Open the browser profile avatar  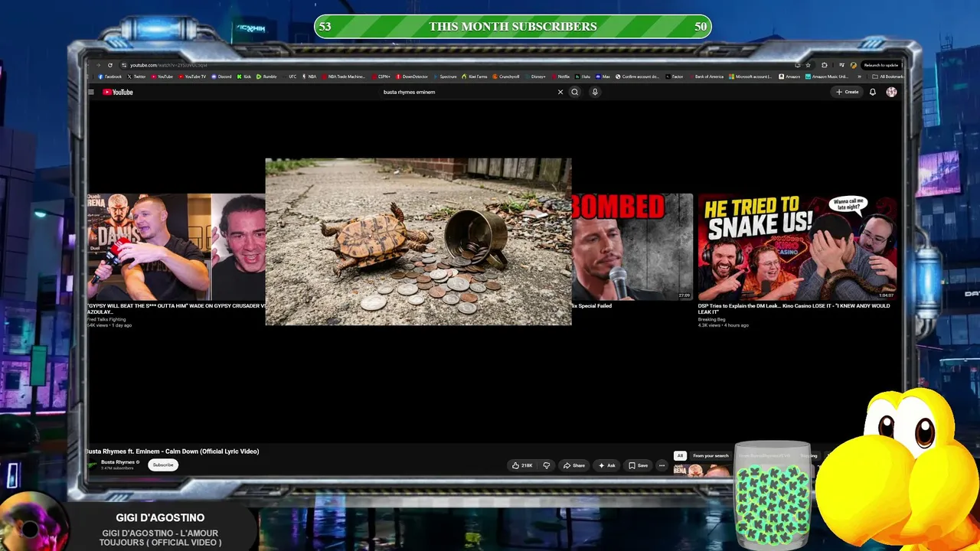[854, 65]
